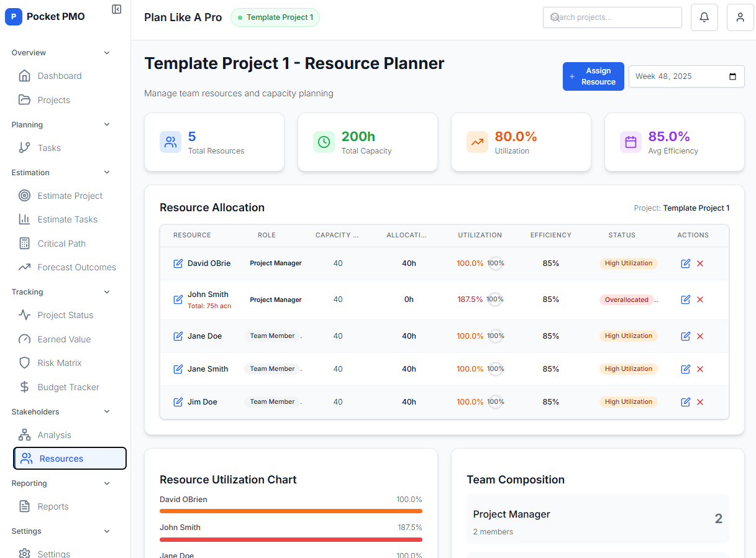The image size is (756, 558).
Task: Toggle John Smith's 100% utilization switch
Action: (495, 299)
